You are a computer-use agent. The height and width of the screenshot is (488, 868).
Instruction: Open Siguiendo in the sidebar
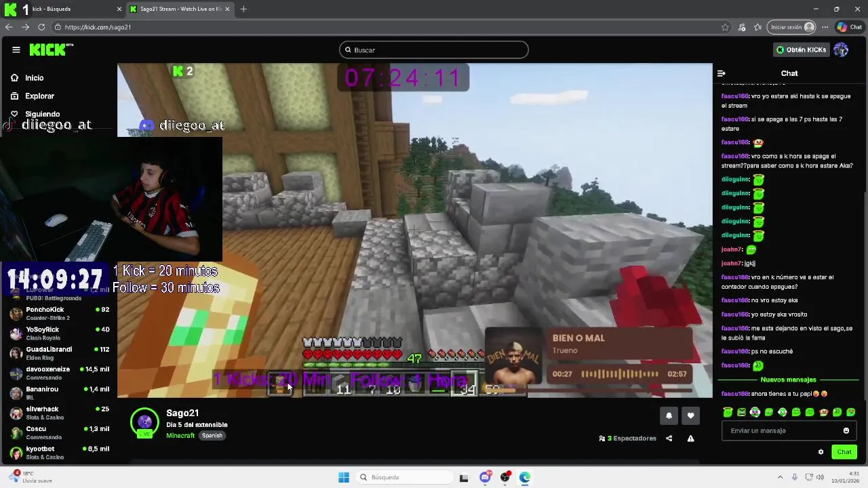click(35, 114)
